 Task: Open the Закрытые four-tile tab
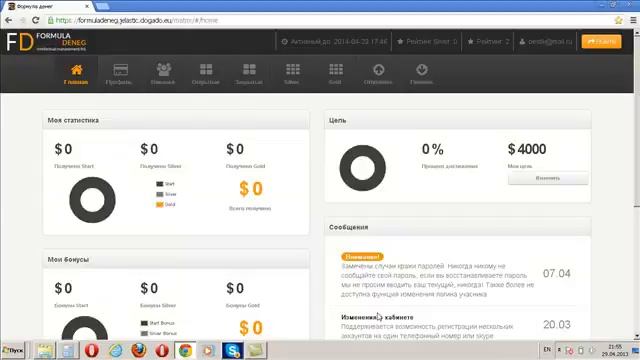coord(249,74)
